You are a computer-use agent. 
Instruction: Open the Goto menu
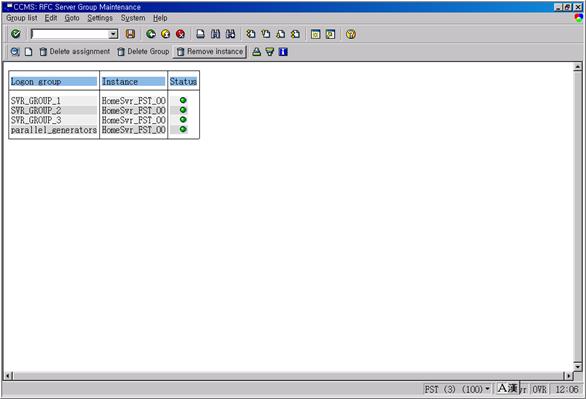point(72,18)
